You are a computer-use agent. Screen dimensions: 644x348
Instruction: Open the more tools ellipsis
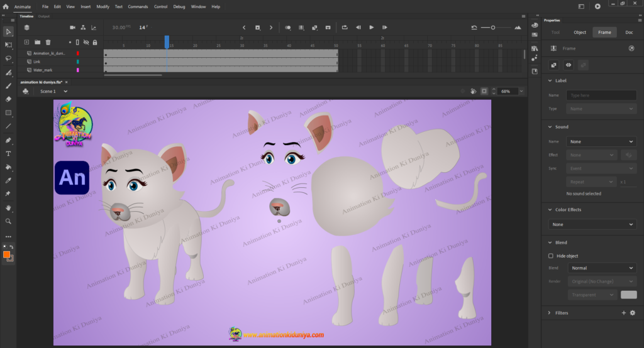[x=8, y=237]
